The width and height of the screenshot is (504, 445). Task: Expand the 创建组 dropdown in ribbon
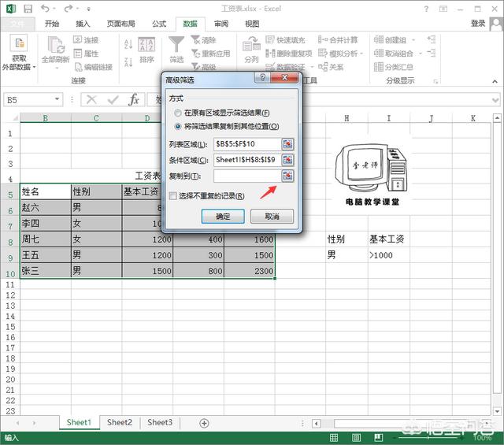tap(416, 40)
